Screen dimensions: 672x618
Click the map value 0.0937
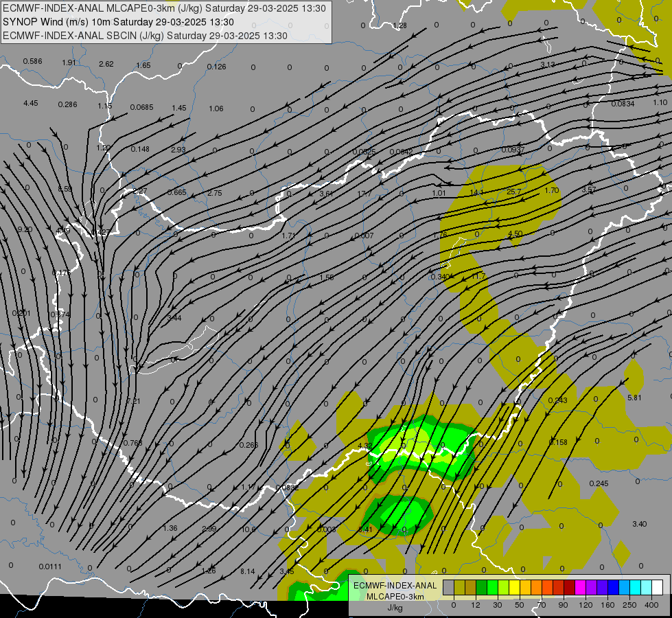click(x=513, y=150)
